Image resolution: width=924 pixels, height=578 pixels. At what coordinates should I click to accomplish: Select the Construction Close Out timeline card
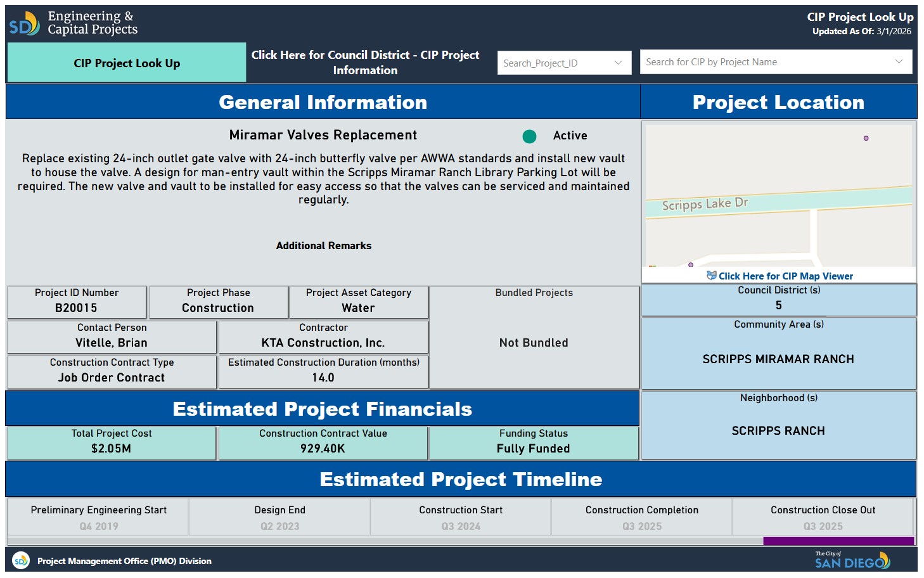(x=823, y=517)
